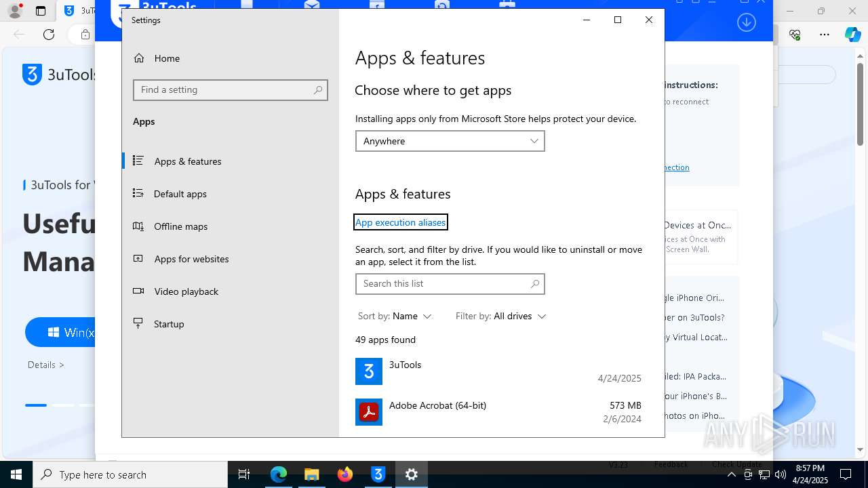Screen dimensions: 868x488
Task: Open Edge profile avatar icon
Action: pos(14,11)
